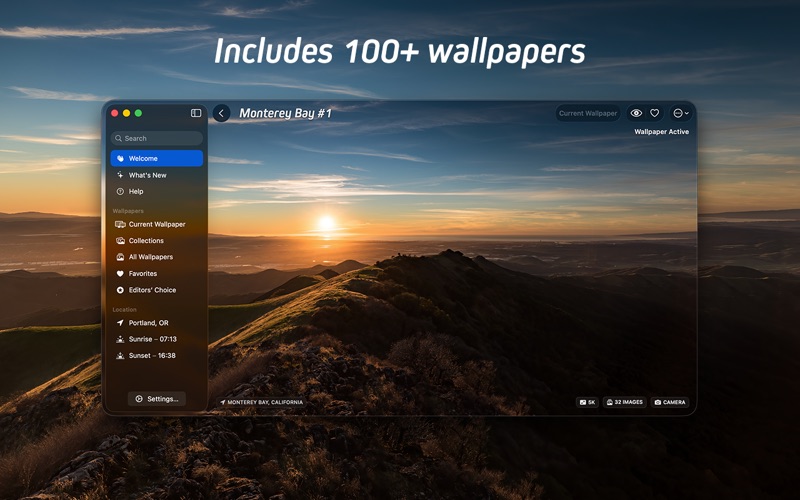Click the Search field in sidebar

click(x=157, y=138)
